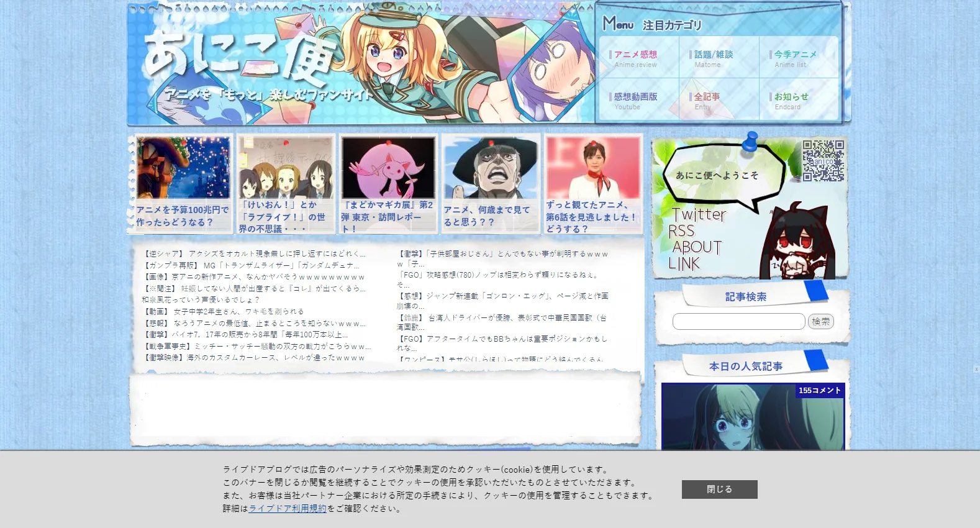
Task: Open headline 【逆シャア】アクシズをオカルト現象無しに
Action: (255, 253)
